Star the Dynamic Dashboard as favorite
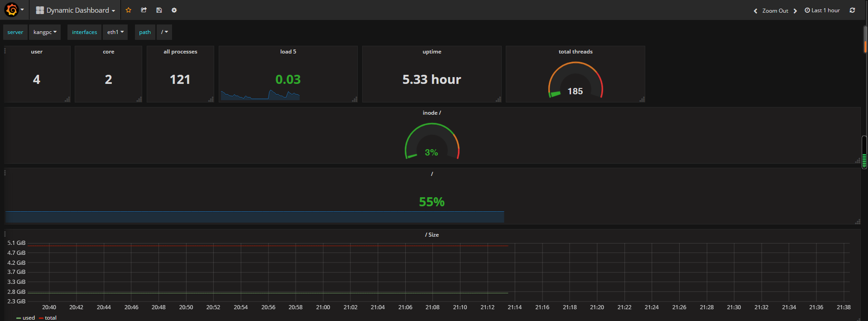The width and height of the screenshot is (868, 321). [129, 10]
